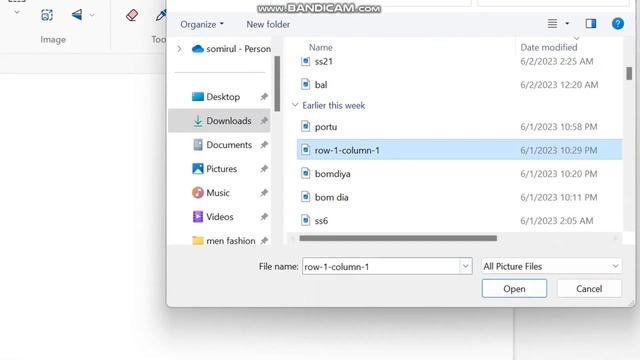Click the horizontal scrollbar of the file list

[x=398, y=238]
